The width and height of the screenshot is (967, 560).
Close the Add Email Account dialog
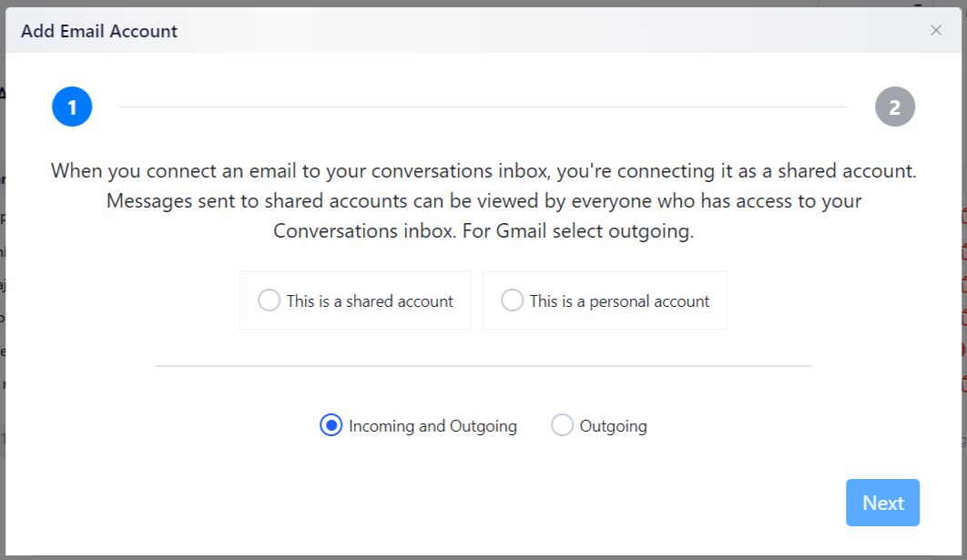pyautogui.click(x=935, y=30)
